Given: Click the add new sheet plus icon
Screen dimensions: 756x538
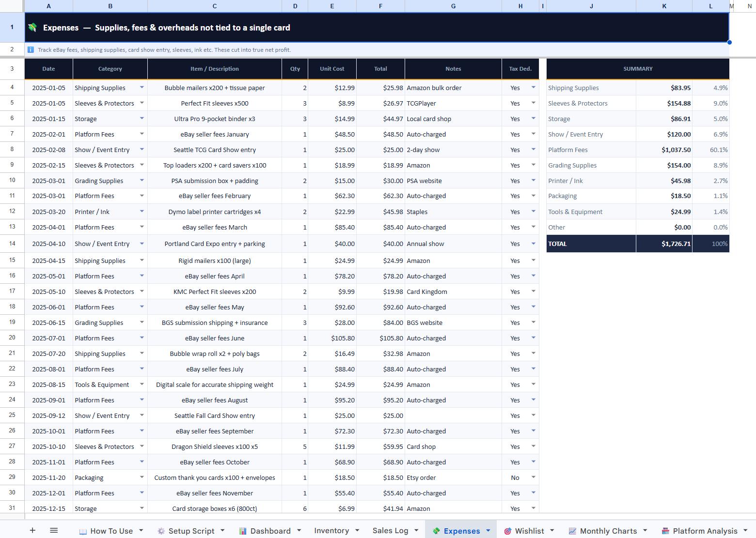Looking at the screenshot, I should point(32,530).
